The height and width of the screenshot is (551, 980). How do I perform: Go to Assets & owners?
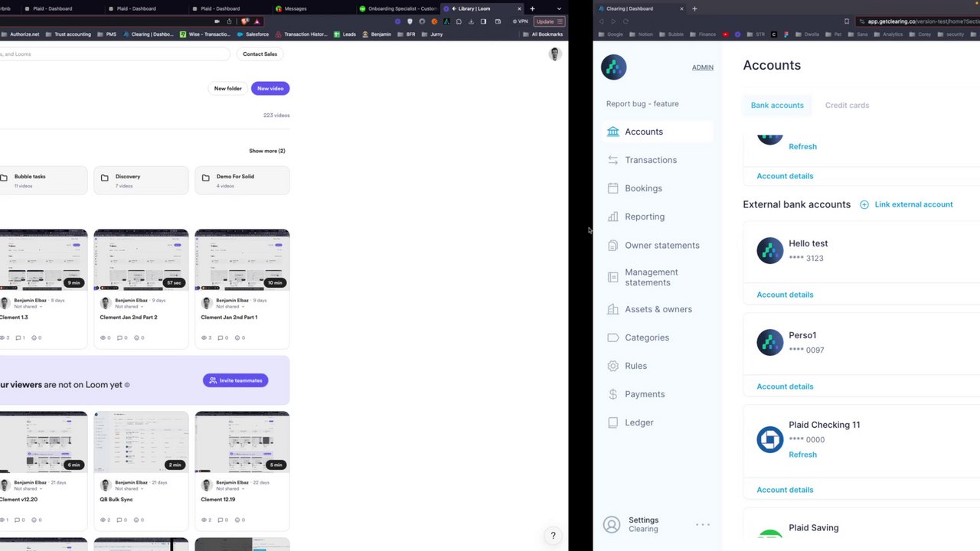click(x=658, y=309)
